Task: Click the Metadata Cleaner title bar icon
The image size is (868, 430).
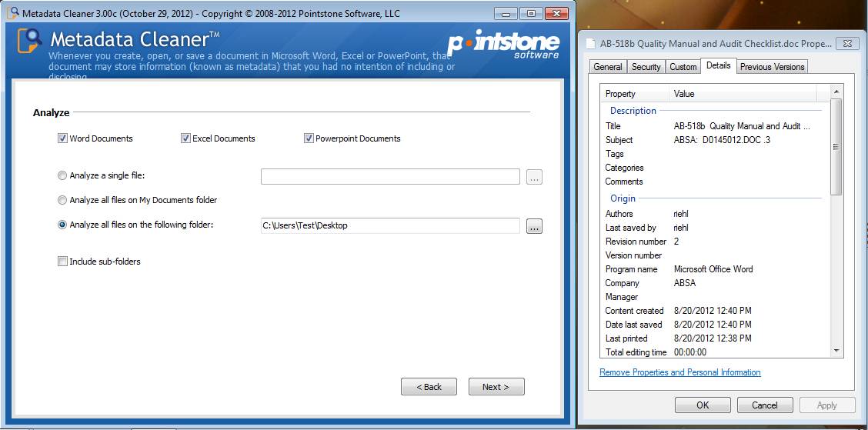Action: pyautogui.click(x=12, y=13)
